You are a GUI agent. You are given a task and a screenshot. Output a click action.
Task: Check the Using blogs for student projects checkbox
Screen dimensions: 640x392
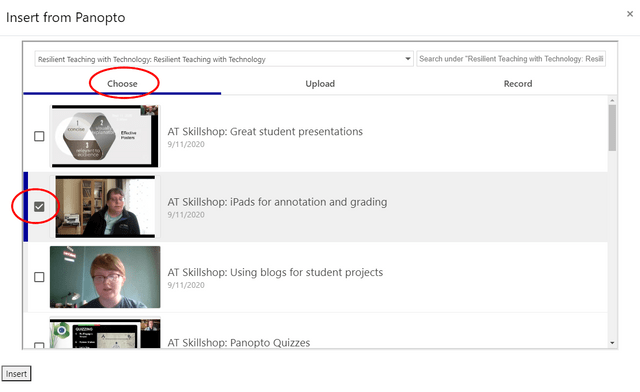click(39, 277)
